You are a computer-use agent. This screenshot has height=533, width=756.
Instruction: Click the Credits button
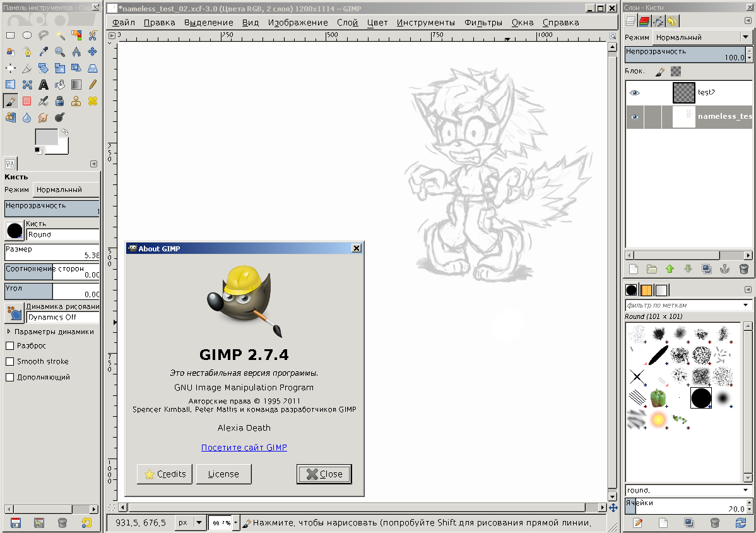click(x=165, y=474)
